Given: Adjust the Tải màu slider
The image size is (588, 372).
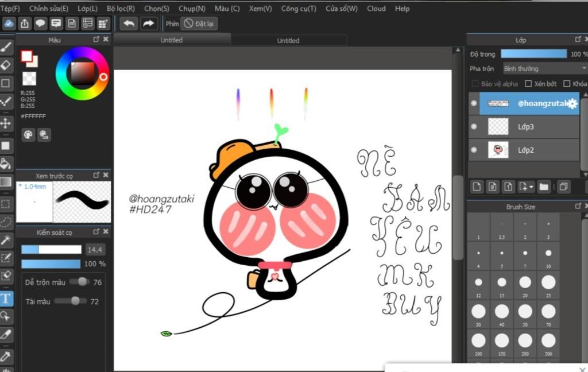Looking at the screenshot, I should pyautogui.click(x=71, y=301).
